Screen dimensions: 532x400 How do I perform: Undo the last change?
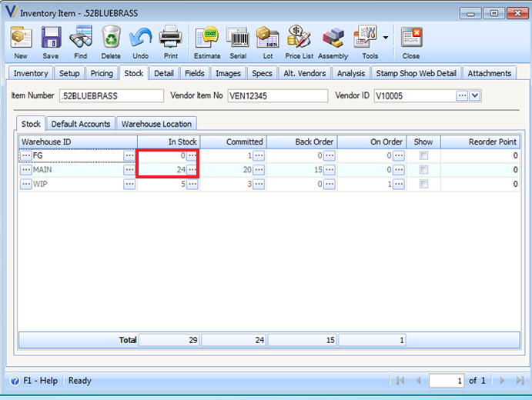pyautogui.click(x=140, y=42)
